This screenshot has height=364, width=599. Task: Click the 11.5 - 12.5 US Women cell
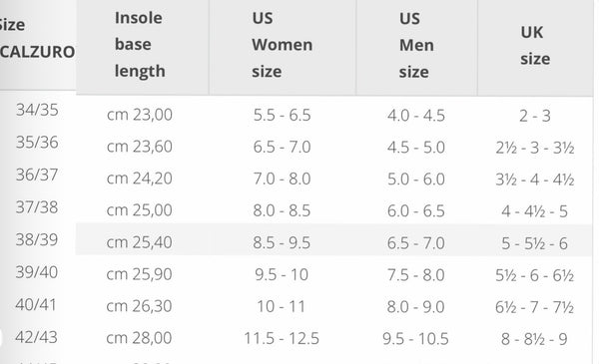pos(282,338)
